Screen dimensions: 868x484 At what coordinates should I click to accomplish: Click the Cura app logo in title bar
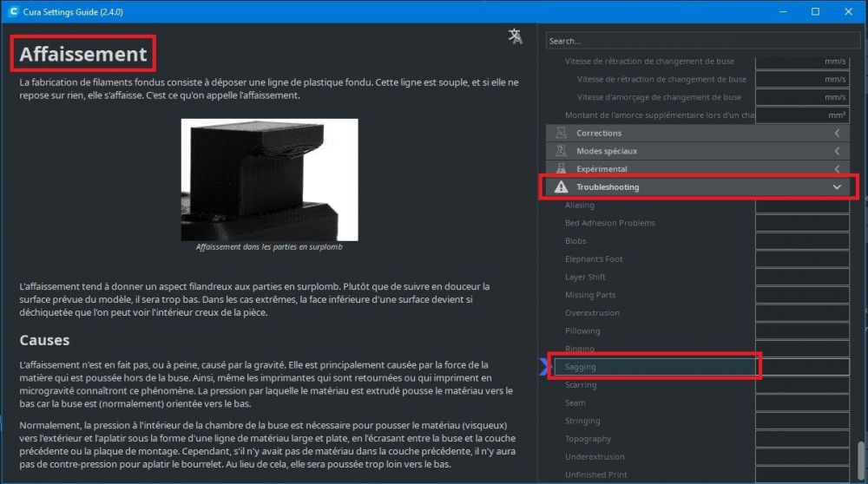pyautogui.click(x=13, y=11)
